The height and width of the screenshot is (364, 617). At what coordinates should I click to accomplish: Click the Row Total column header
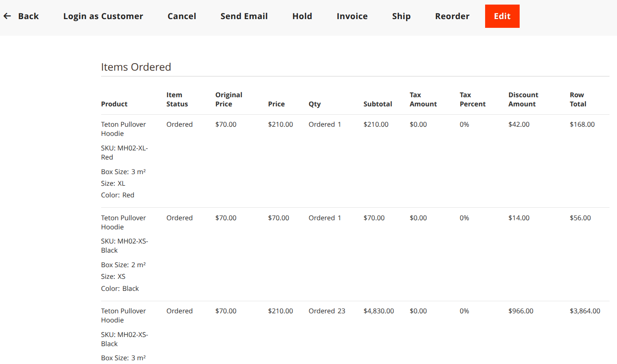(x=578, y=100)
